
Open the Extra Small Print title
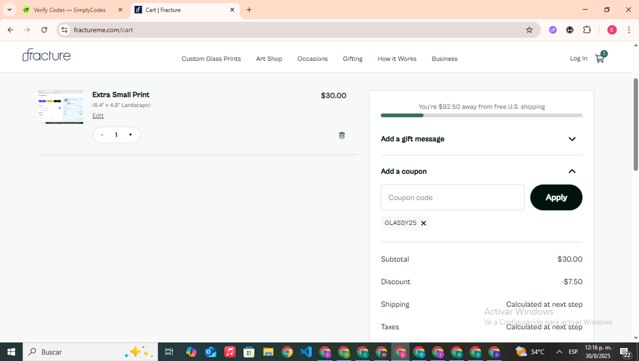click(x=121, y=95)
